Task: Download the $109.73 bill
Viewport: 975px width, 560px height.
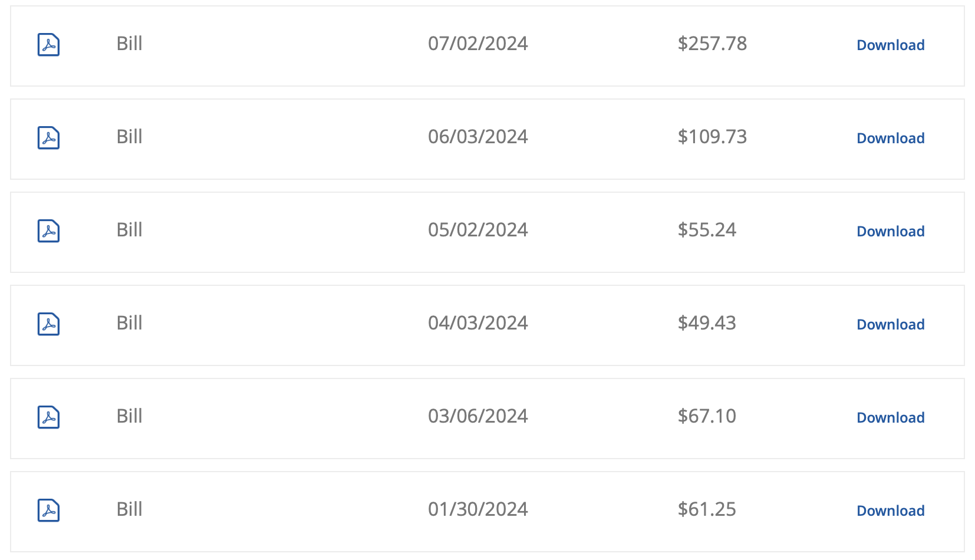Action: [x=890, y=139]
